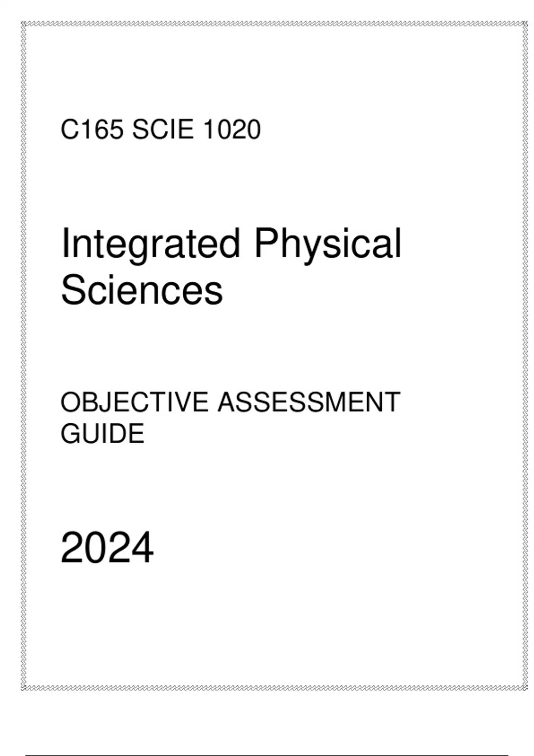The height and width of the screenshot is (756, 534).
Task: Click the word "SCIE" in the header line
Action: tap(163, 130)
